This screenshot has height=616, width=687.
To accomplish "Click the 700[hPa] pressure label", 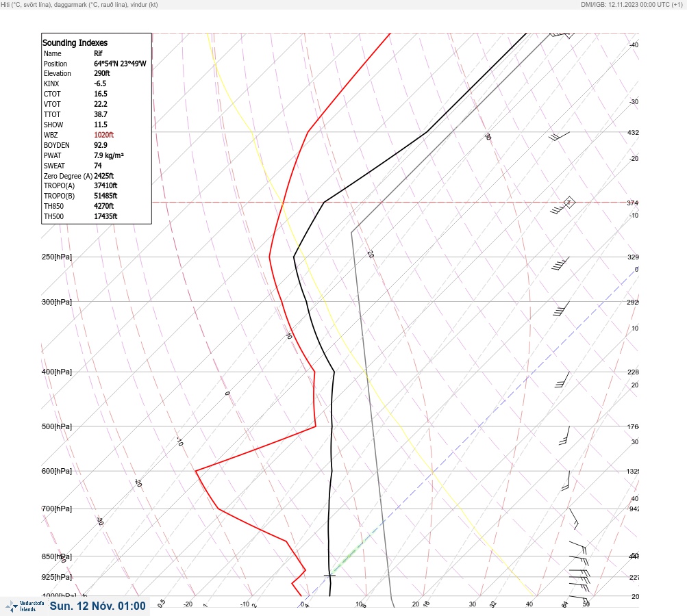I will (x=57, y=509).
